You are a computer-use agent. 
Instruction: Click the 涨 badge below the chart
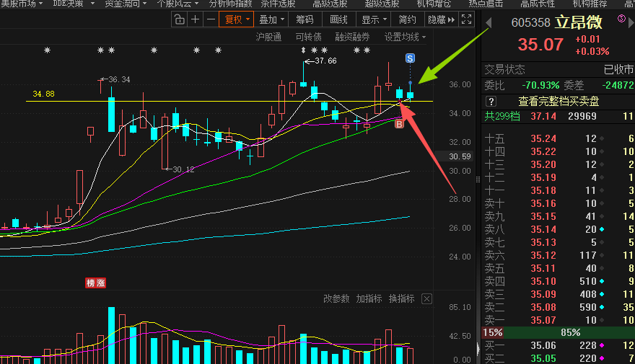(100, 283)
